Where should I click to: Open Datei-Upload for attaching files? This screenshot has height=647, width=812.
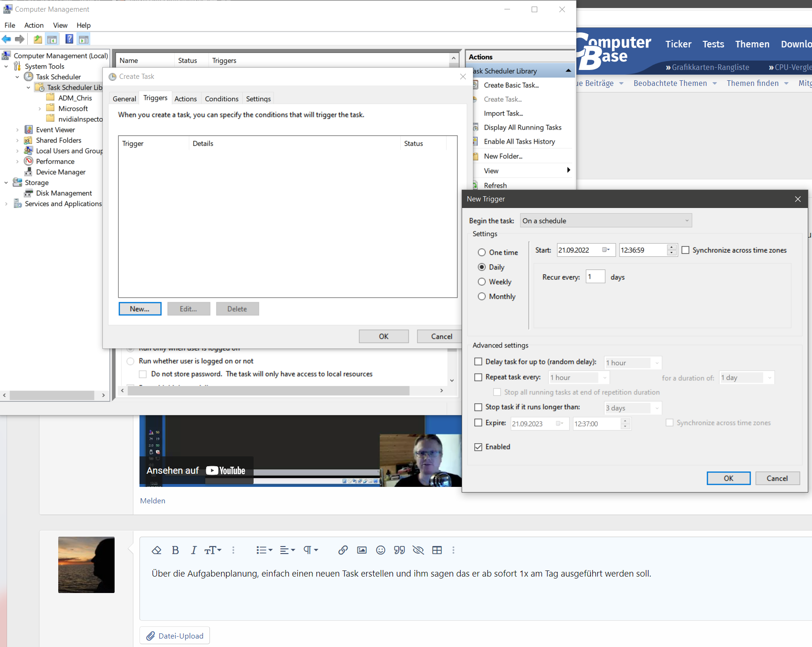pyautogui.click(x=174, y=635)
